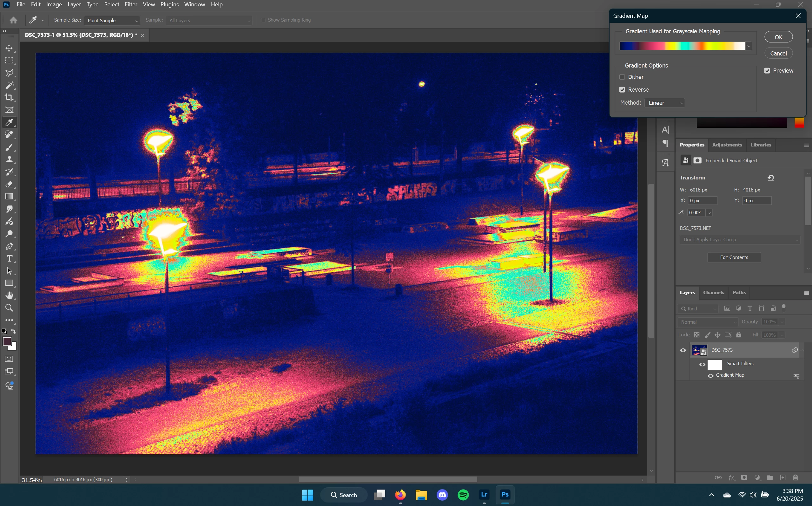Open Spotify from the taskbar
This screenshot has width=812, height=506.
(463, 495)
